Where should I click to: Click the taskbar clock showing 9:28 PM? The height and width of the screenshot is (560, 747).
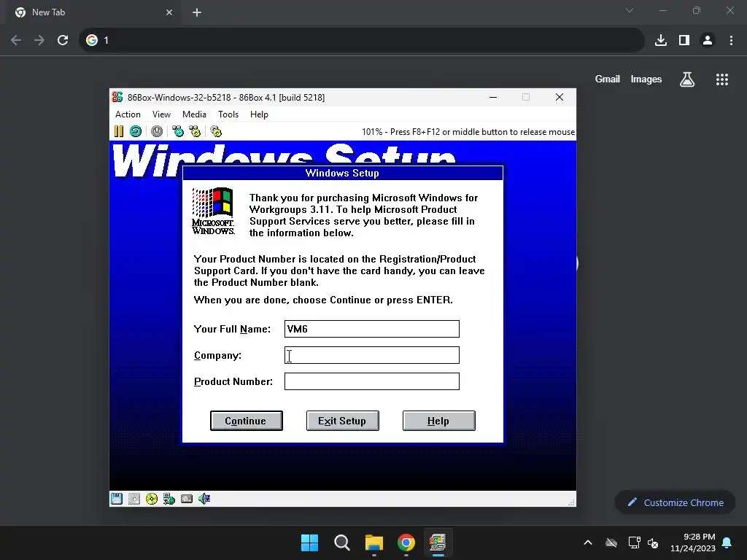point(693,542)
